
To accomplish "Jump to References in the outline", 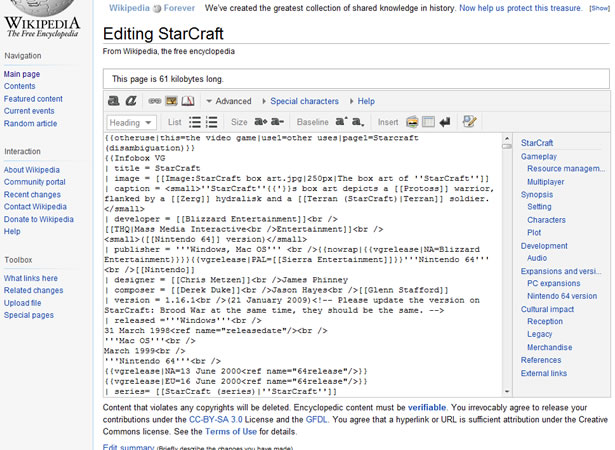I will [541, 360].
